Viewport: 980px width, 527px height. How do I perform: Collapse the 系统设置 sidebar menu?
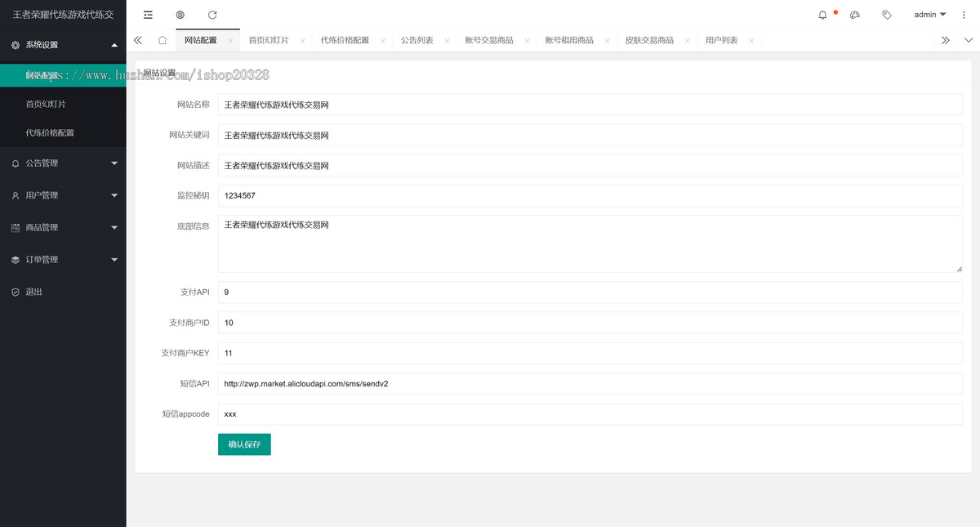pyautogui.click(x=63, y=45)
